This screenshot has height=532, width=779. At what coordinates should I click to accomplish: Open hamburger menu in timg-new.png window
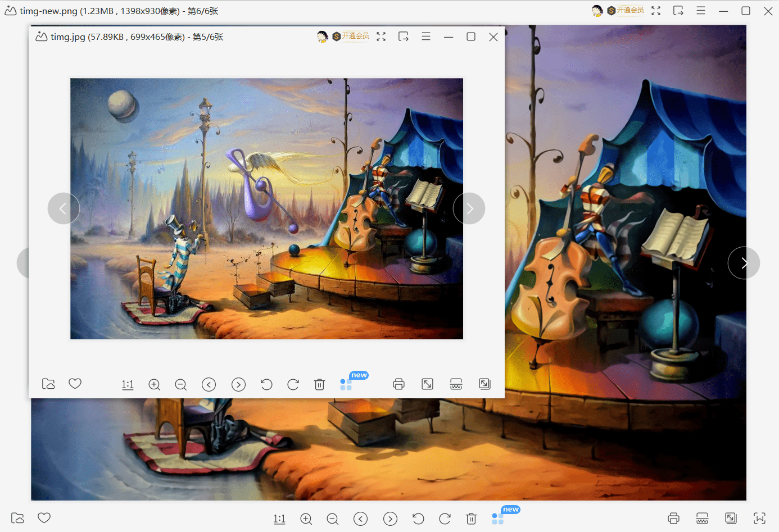[701, 11]
